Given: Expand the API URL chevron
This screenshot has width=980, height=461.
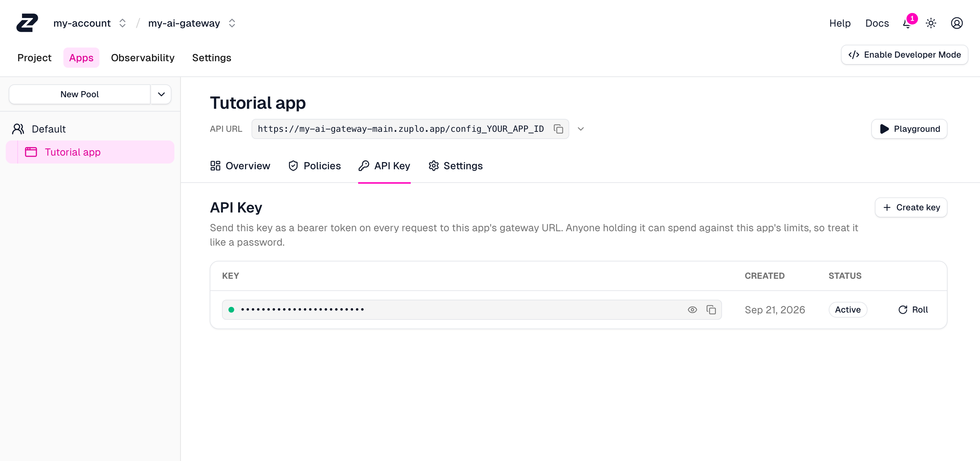Looking at the screenshot, I should (x=580, y=129).
